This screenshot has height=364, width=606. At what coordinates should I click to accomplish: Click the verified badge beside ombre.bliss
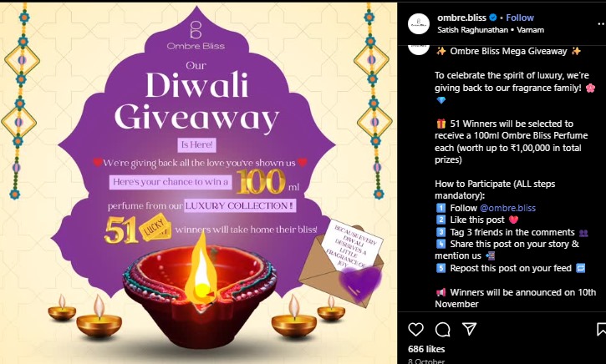click(x=493, y=18)
